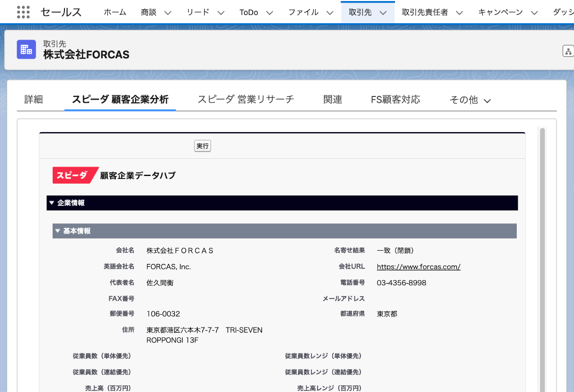
Task: Switch to the 詳細 tab
Action: pos(34,100)
